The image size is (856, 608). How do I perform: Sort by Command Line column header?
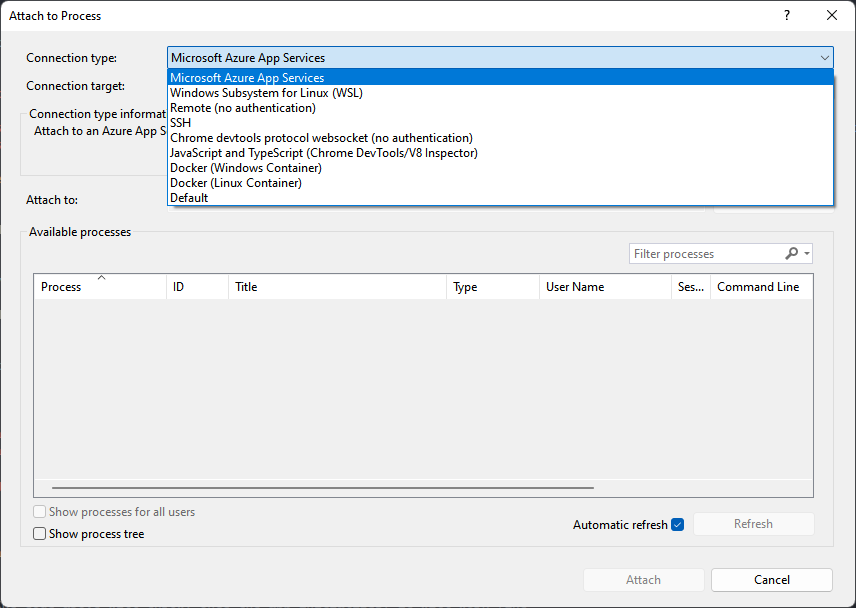762,287
